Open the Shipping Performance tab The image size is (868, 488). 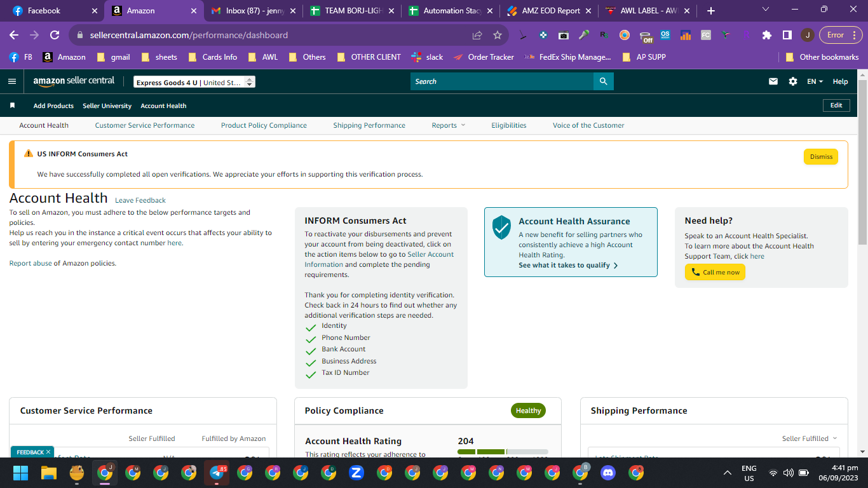[x=369, y=125]
